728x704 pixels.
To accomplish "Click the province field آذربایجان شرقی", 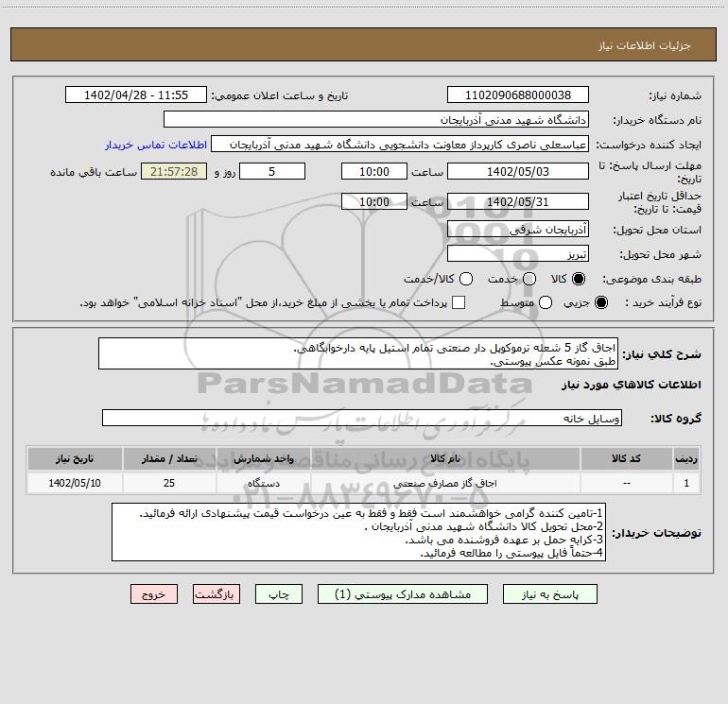I will [x=518, y=229].
